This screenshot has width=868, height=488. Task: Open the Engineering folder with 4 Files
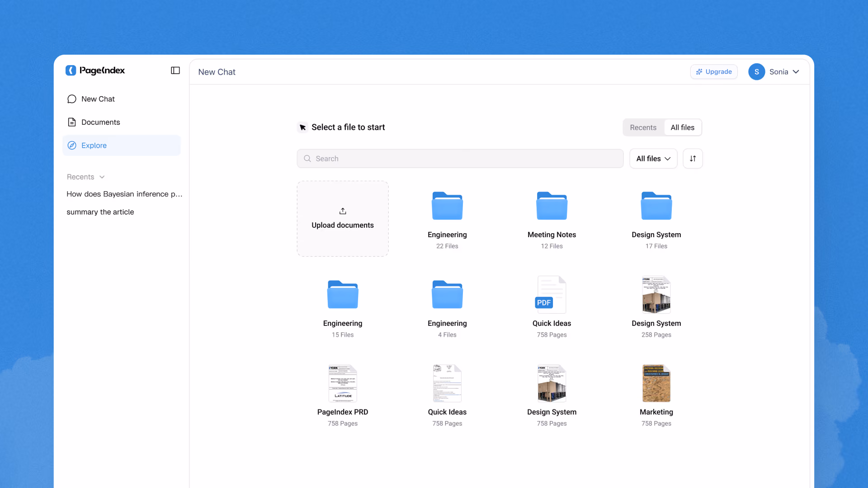pos(447,295)
